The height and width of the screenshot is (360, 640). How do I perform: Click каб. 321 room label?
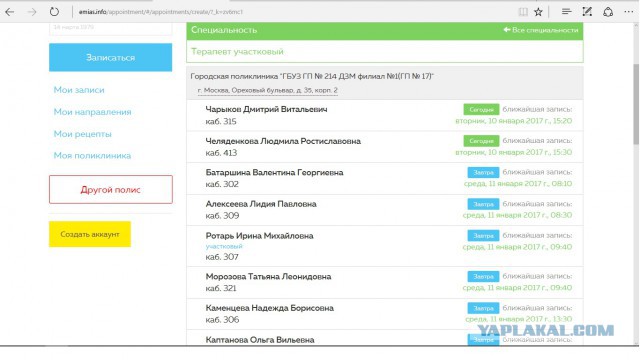pos(221,289)
